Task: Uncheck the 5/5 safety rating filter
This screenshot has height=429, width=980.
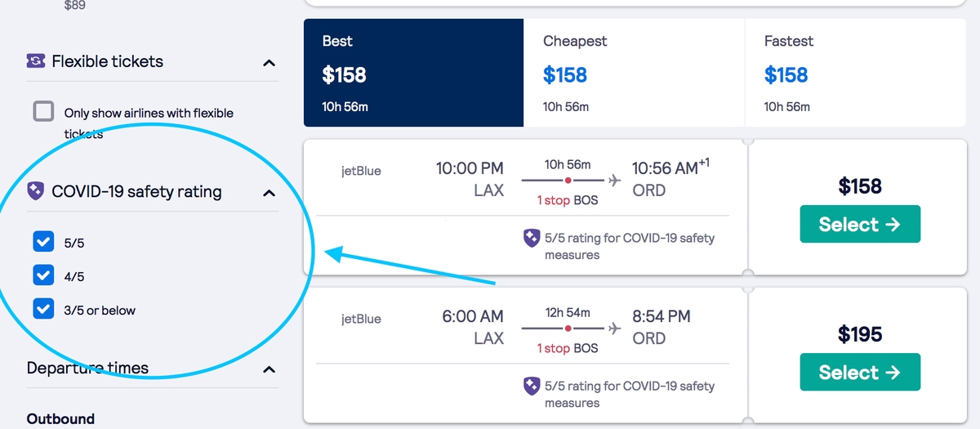Action: [44, 242]
